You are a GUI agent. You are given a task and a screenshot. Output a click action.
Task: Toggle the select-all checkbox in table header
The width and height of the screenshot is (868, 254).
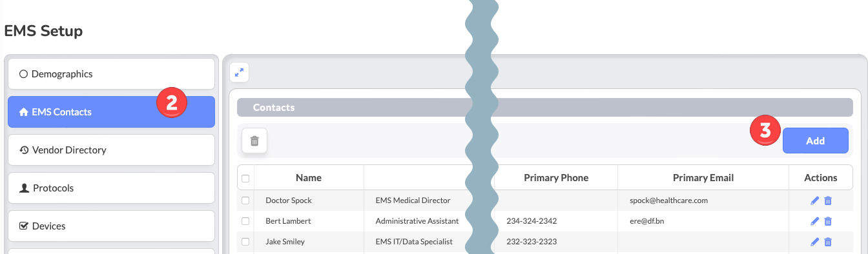[x=245, y=178]
